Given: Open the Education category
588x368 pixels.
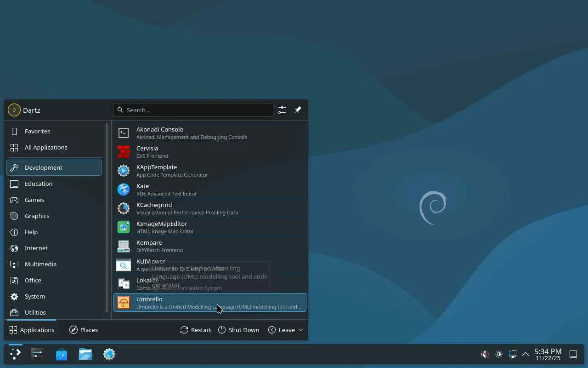Looking at the screenshot, I should (x=54, y=184).
